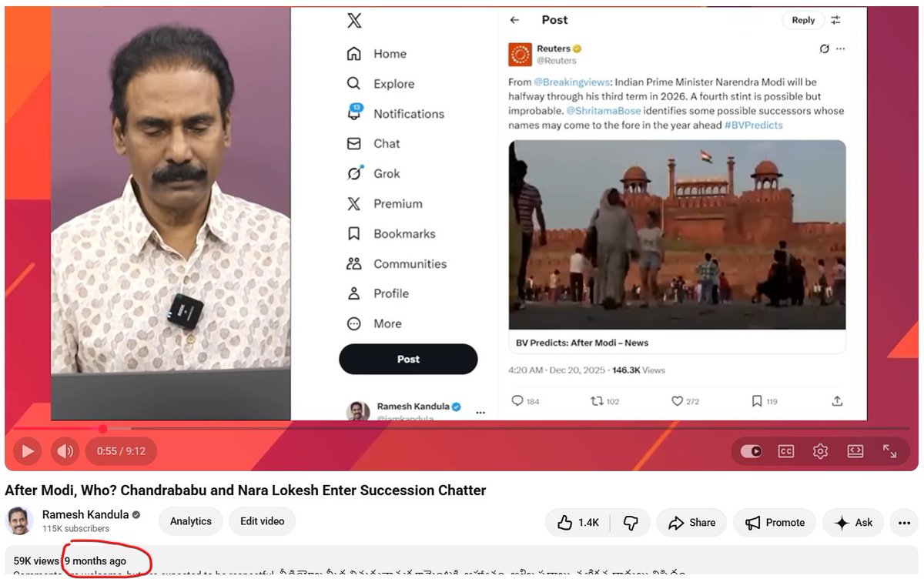Open Profile in X sidebar
Image resolution: width=924 pixels, height=579 pixels.
pyautogui.click(x=378, y=293)
